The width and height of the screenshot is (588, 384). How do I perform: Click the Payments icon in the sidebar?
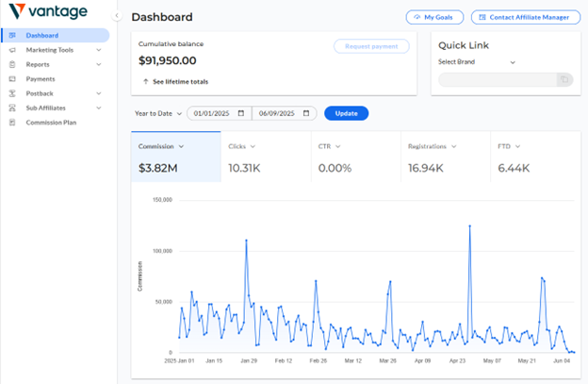pos(12,79)
